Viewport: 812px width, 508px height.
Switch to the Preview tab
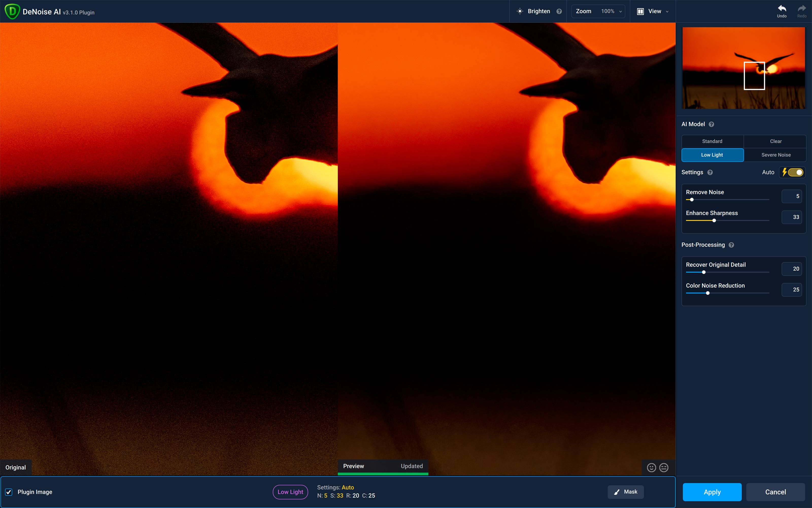pos(353,466)
